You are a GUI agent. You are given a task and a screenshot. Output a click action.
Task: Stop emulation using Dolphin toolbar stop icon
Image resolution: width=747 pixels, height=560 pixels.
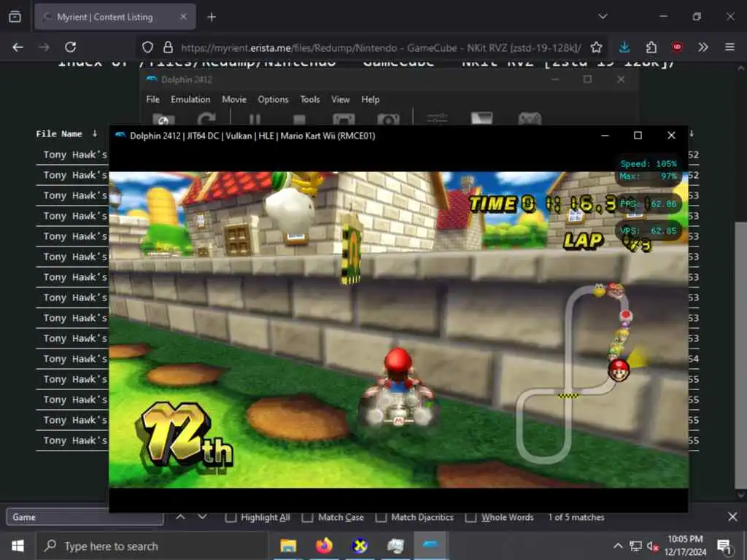(x=299, y=120)
